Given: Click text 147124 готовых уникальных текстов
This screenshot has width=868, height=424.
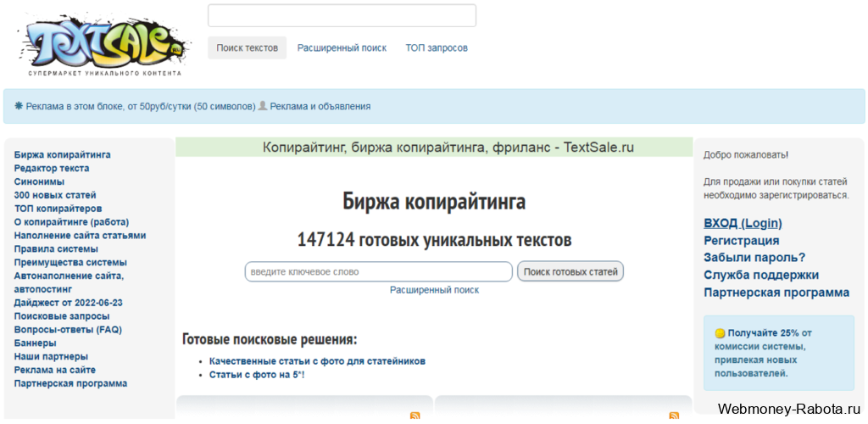Looking at the screenshot, I should (x=435, y=240).
